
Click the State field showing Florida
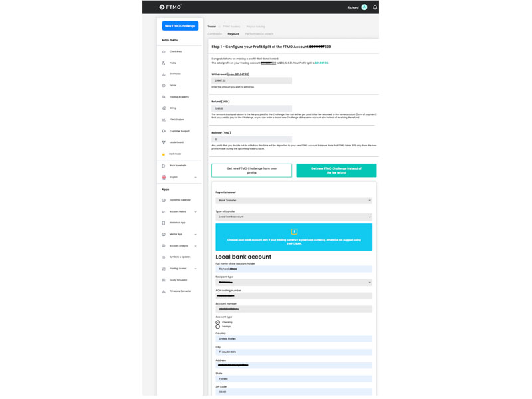click(294, 378)
